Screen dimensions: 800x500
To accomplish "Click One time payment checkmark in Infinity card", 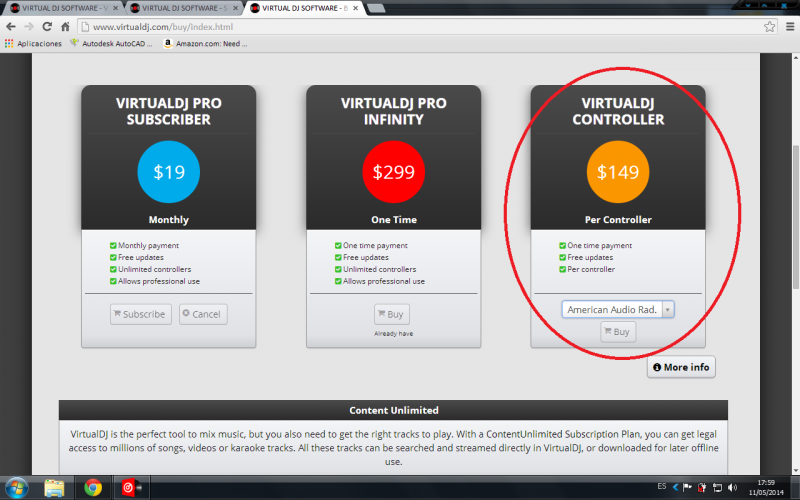I will pyautogui.click(x=338, y=245).
